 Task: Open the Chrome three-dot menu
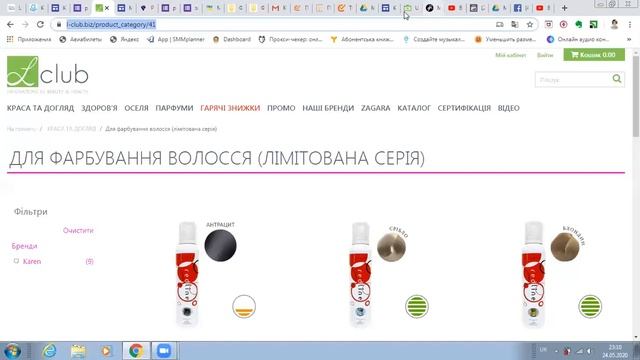630,24
